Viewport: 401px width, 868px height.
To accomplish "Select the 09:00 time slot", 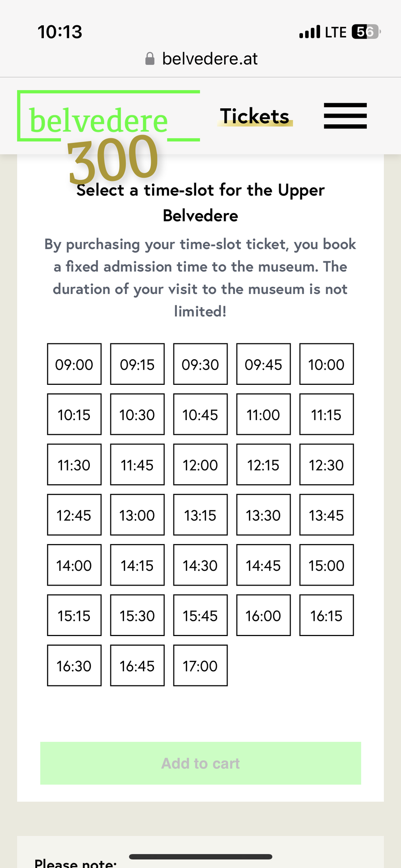I will [x=74, y=364].
